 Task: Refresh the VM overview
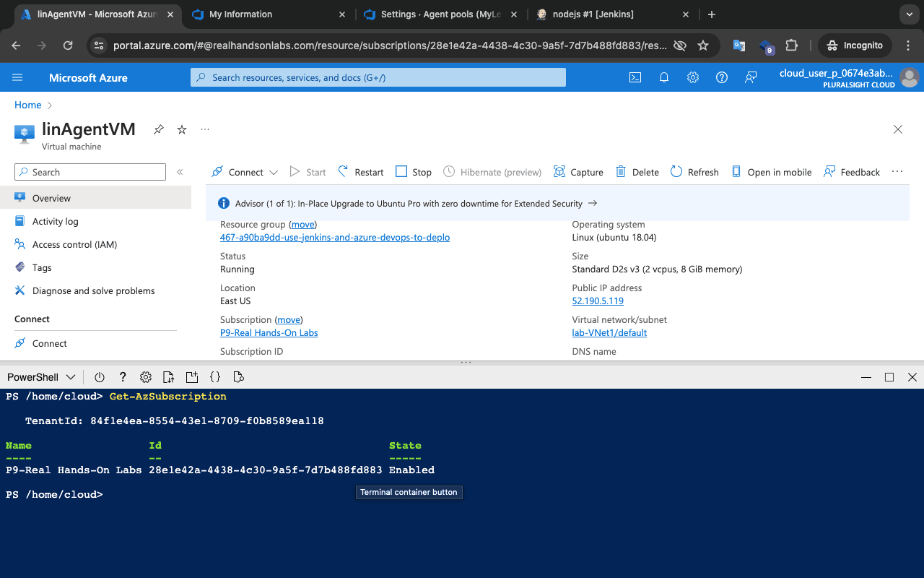(x=694, y=172)
